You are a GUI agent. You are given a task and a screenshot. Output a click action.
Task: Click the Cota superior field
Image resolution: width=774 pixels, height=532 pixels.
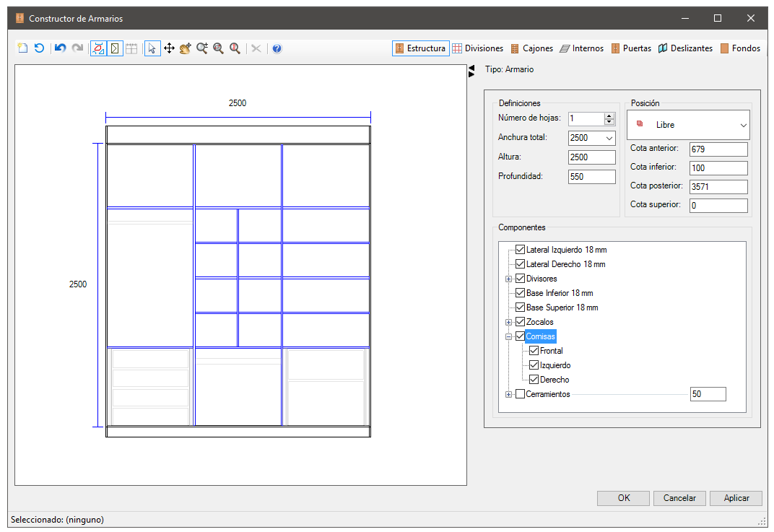718,205
